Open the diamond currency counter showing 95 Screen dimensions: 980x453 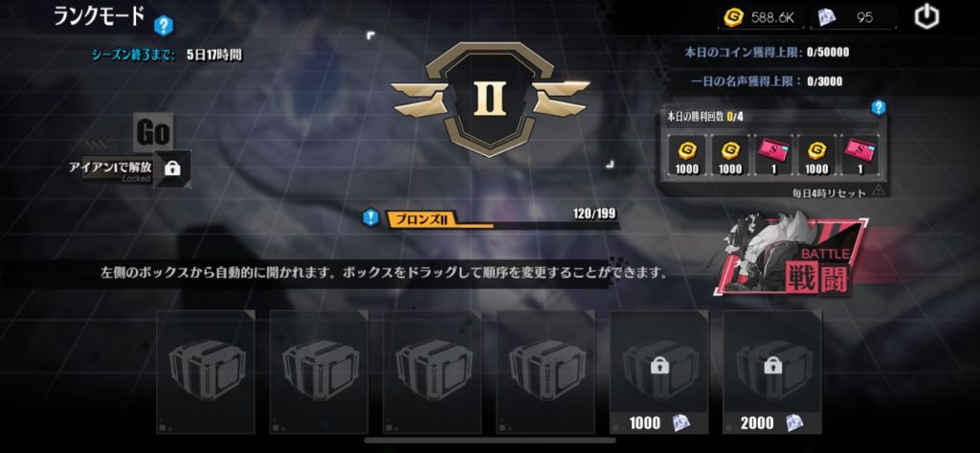click(x=853, y=18)
